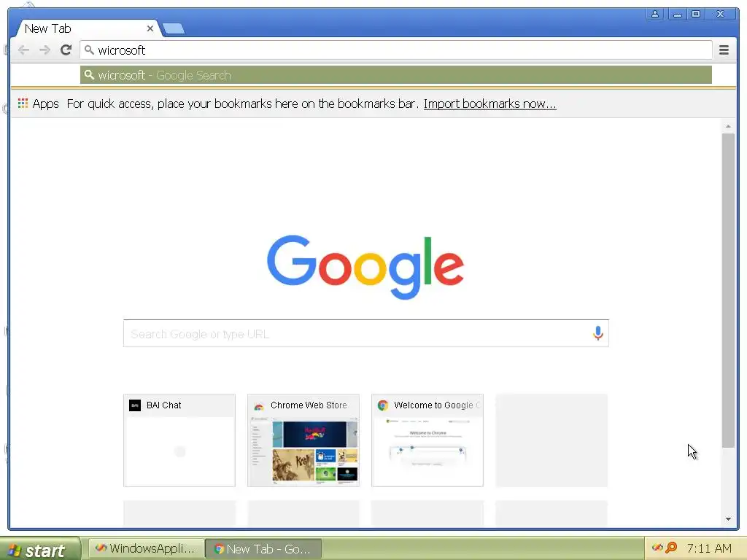Click the 7:11 AM clock

coord(709,548)
